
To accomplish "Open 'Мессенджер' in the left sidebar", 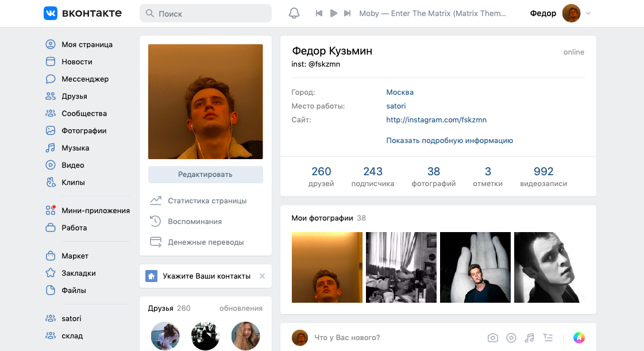I will tap(85, 79).
